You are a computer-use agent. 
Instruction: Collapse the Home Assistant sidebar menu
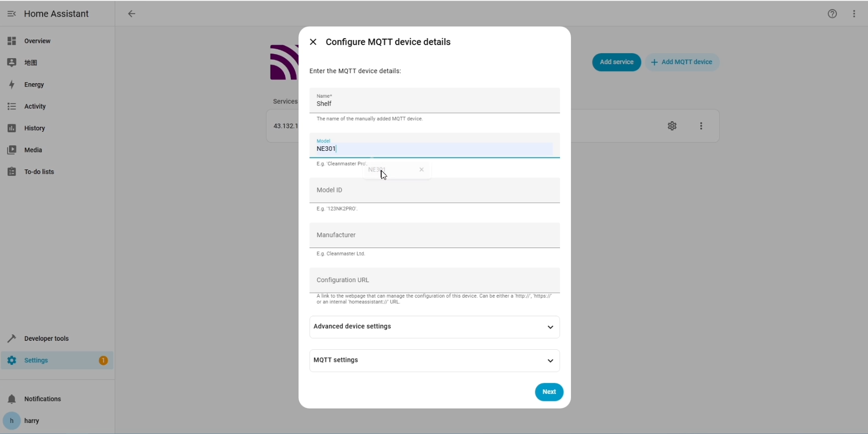(x=12, y=14)
